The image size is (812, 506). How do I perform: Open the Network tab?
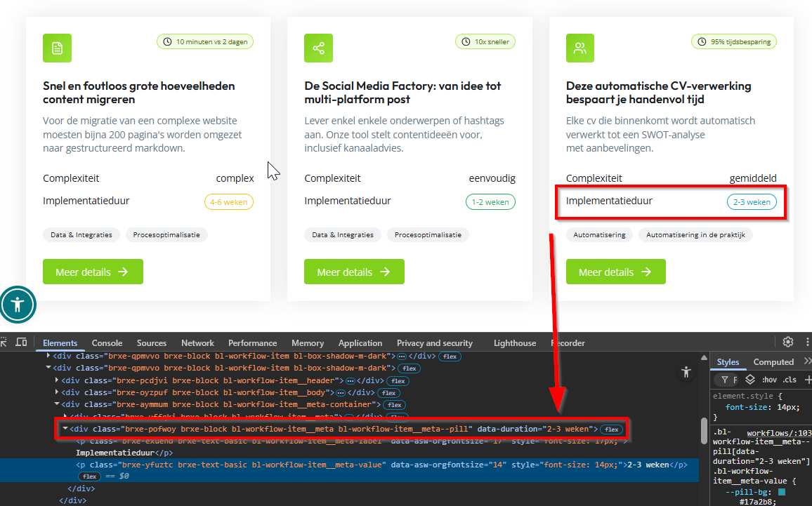tap(197, 343)
